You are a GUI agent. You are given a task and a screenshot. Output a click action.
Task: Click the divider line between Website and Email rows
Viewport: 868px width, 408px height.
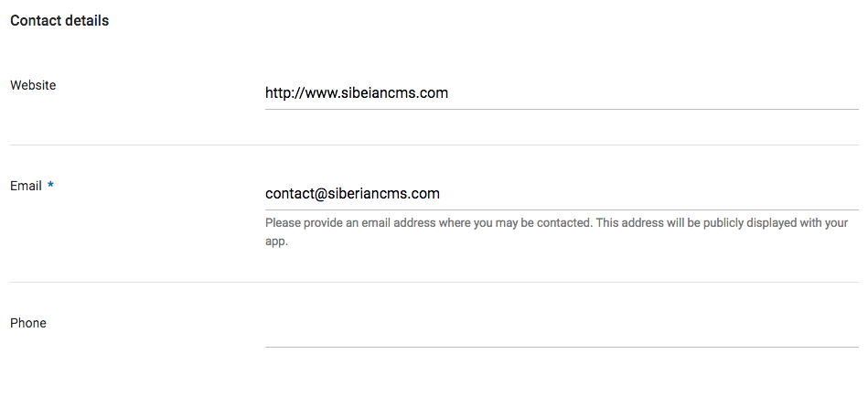[x=434, y=145]
